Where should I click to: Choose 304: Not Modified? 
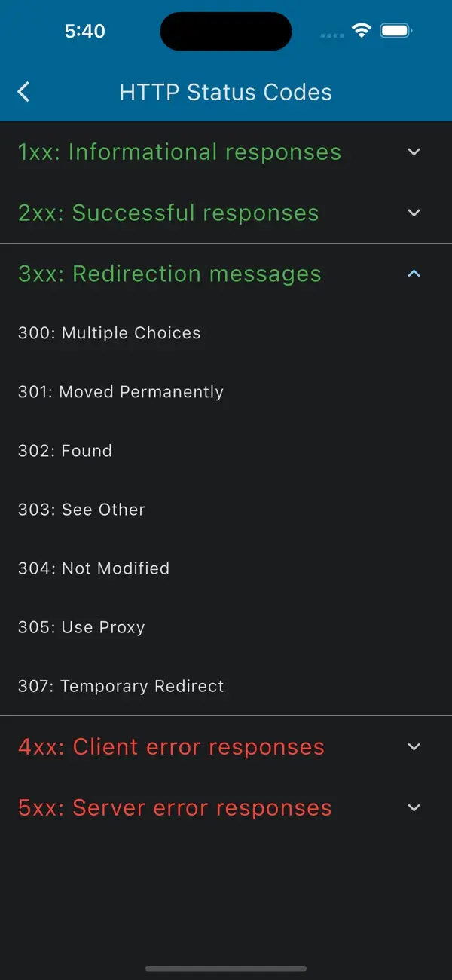93,568
